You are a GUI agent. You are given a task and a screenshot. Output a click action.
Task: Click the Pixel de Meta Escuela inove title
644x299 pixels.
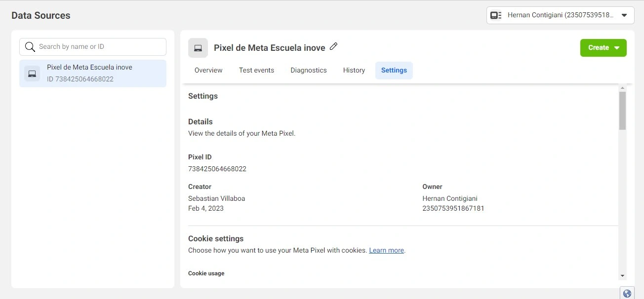(270, 48)
